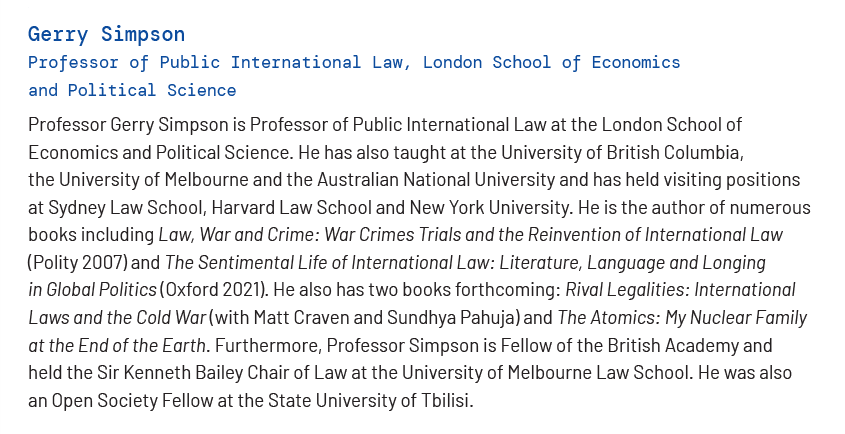Screen dimensions: 845x434
Task: Click the blue Professor of Public International Law subtitle
Action: click(x=354, y=62)
